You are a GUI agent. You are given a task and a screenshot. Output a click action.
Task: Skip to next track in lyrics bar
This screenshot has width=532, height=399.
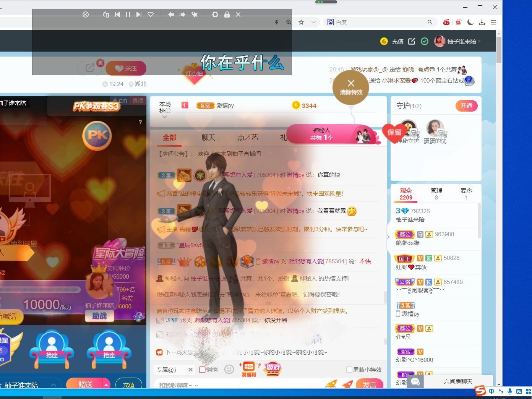pos(139,15)
